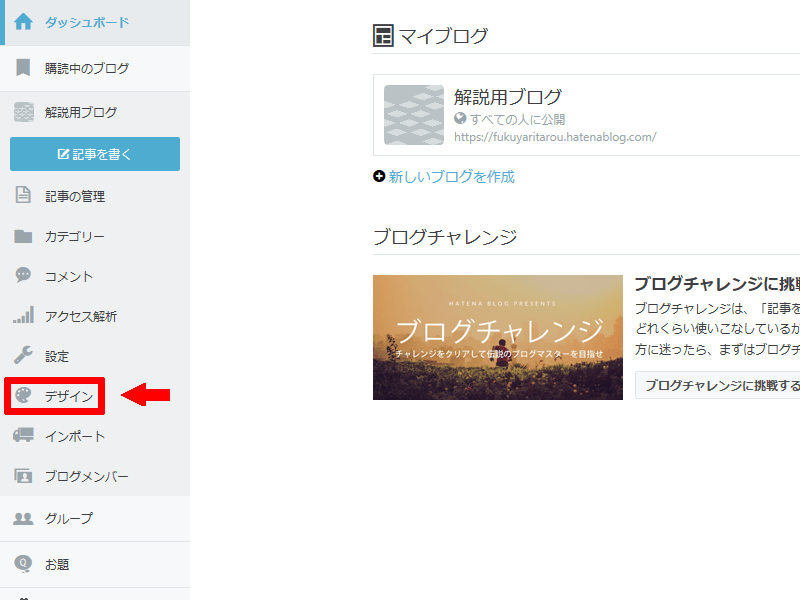This screenshot has height=600, width=800.
Task: Click the マイブログ heading text
Action: coord(443,36)
